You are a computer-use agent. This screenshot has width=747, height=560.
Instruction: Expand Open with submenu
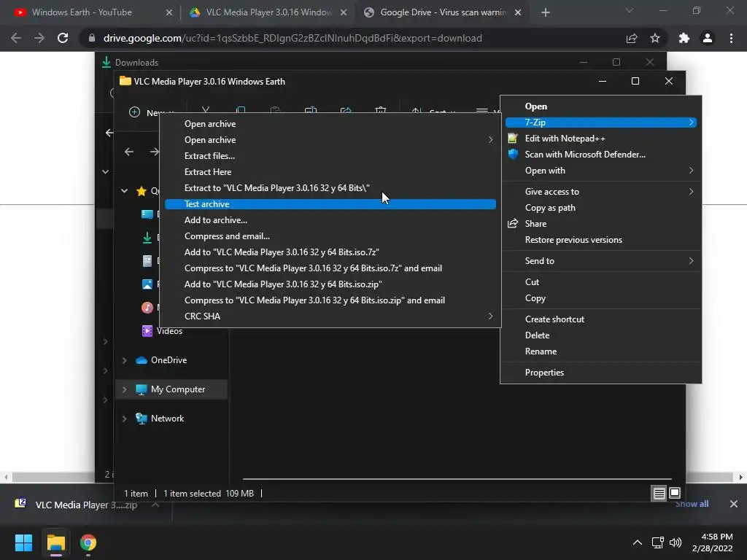pos(601,171)
